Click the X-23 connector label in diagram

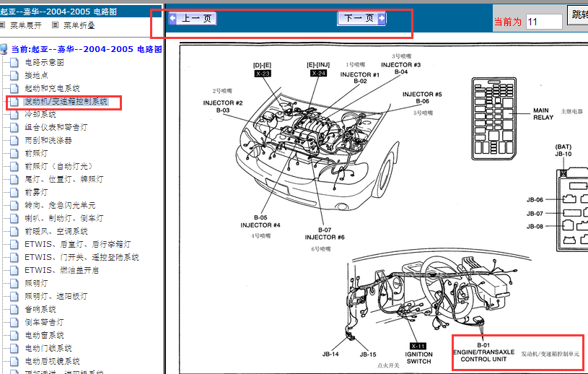click(263, 74)
